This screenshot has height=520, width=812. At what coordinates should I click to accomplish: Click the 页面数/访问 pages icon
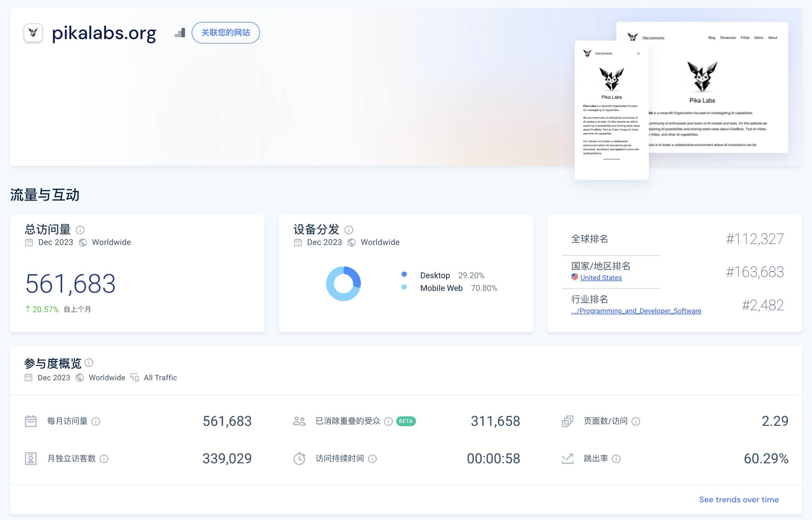[568, 421]
